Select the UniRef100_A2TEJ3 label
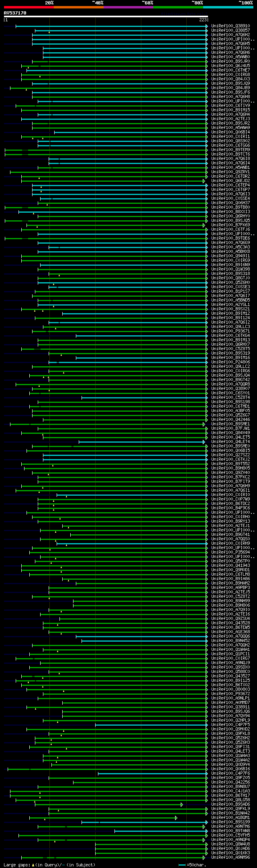This screenshot has height=868, width=257. click(x=230, y=119)
